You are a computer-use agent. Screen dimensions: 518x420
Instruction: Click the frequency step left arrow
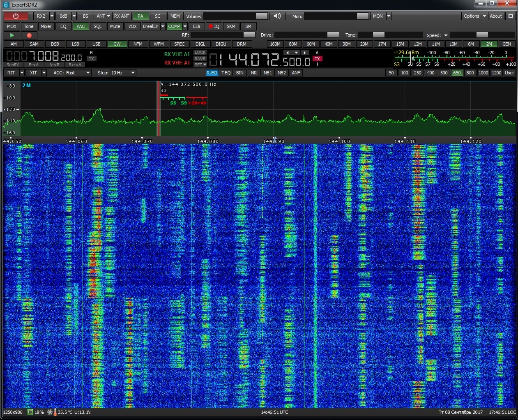(288, 53)
